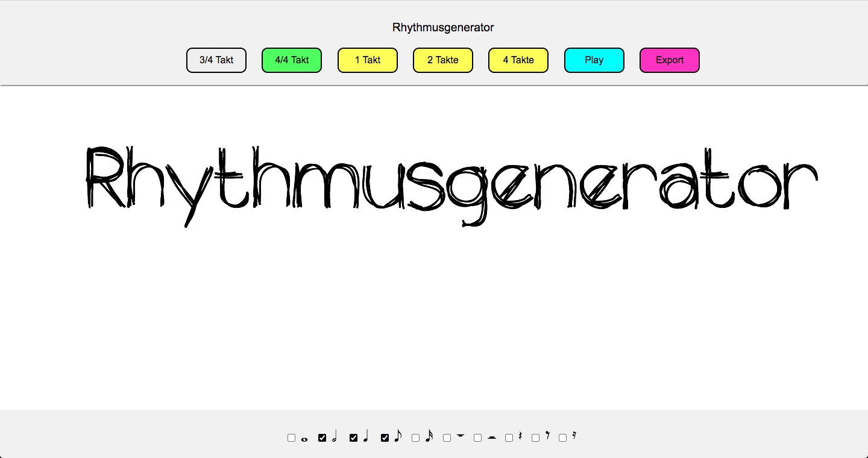The height and width of the screenshot is (458, 868).
Task: Click the eighth note symbol
Action: pos(398,436)
